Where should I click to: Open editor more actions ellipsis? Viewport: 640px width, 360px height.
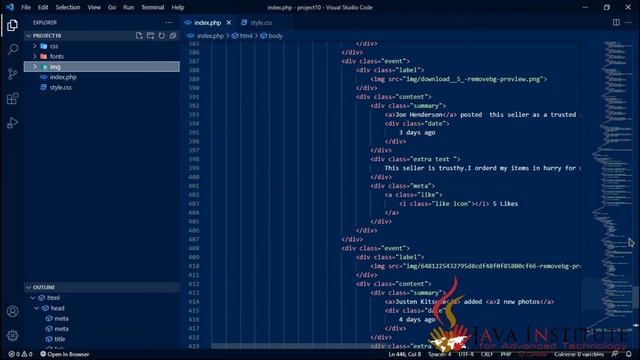pyautogui.click(x=629, y=22)
